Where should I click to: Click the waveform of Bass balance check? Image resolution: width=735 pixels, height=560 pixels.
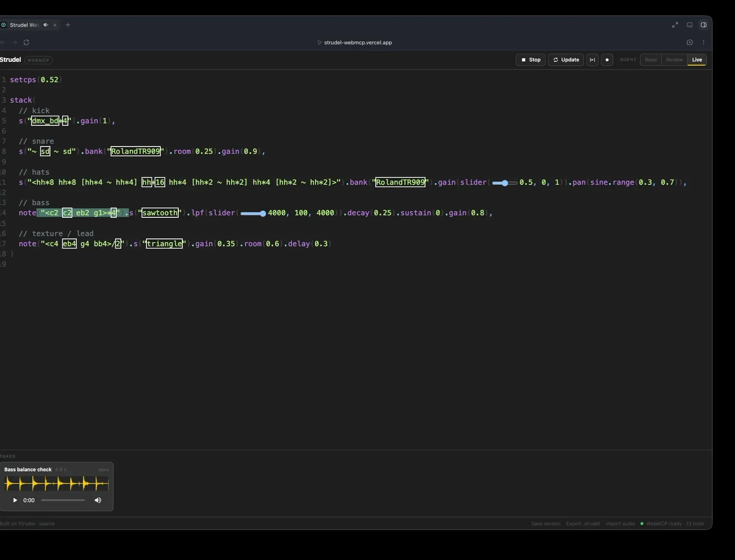point(57,484)
